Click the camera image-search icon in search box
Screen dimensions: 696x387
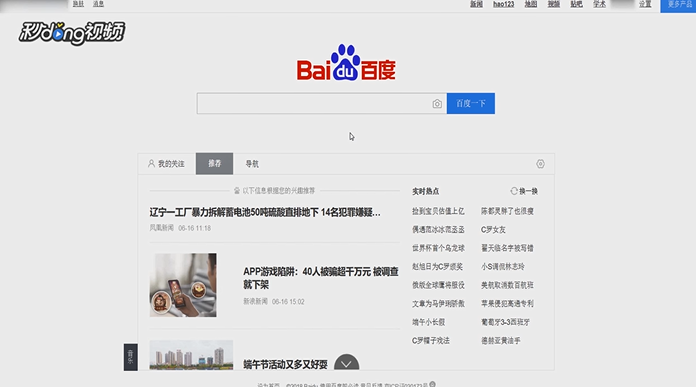pos(437,104)
